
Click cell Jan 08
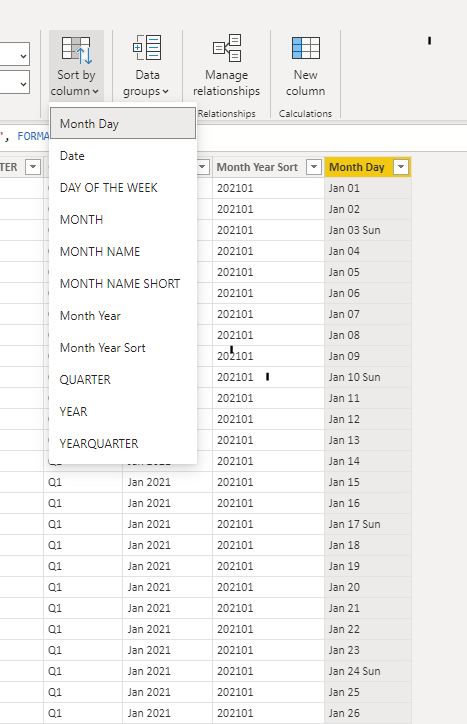367,335
